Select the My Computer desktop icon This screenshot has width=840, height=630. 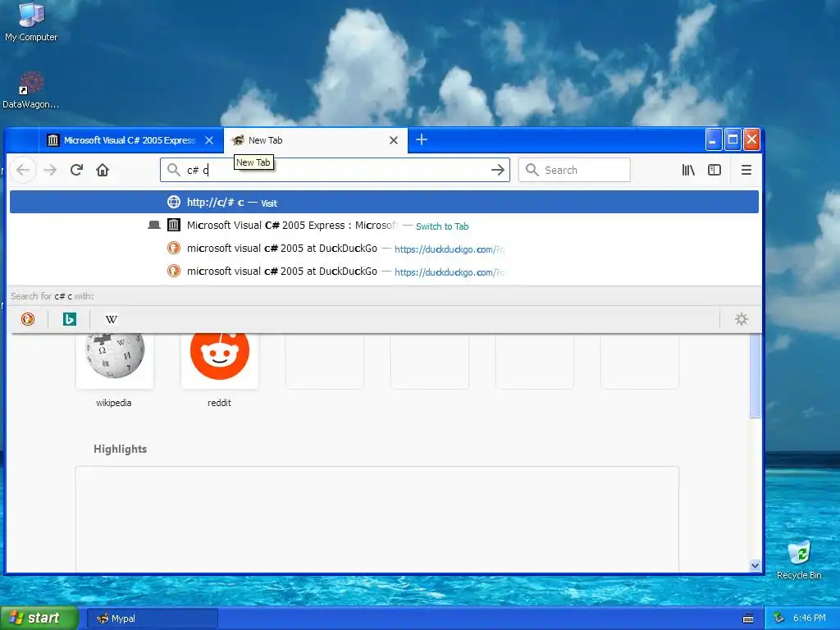tap(31, 21)
